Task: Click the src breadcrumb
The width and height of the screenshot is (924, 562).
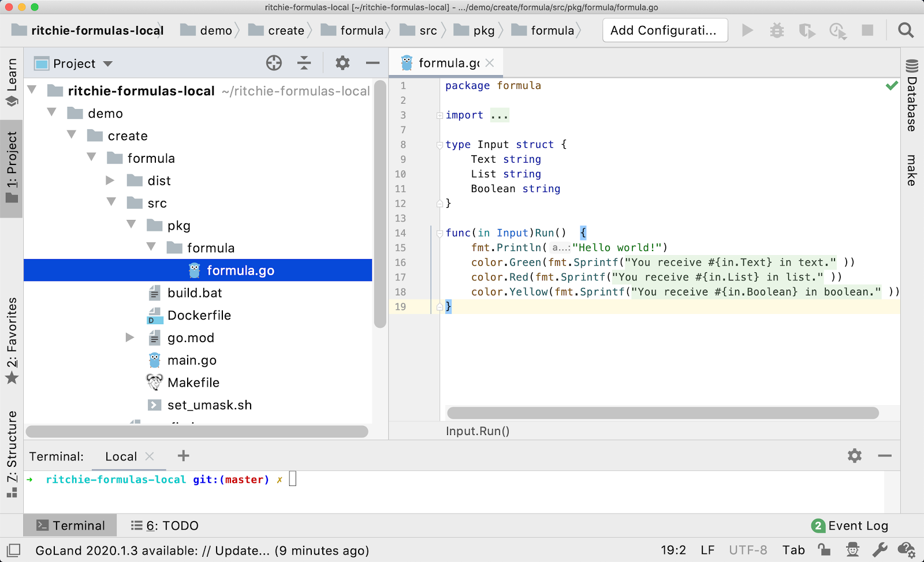Action: tap(419, 31)
